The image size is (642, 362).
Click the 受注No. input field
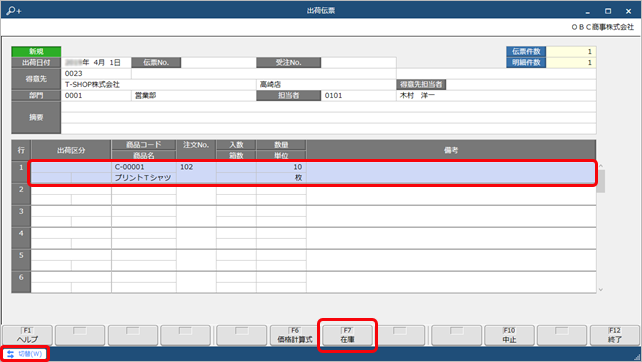click(358, 63)
